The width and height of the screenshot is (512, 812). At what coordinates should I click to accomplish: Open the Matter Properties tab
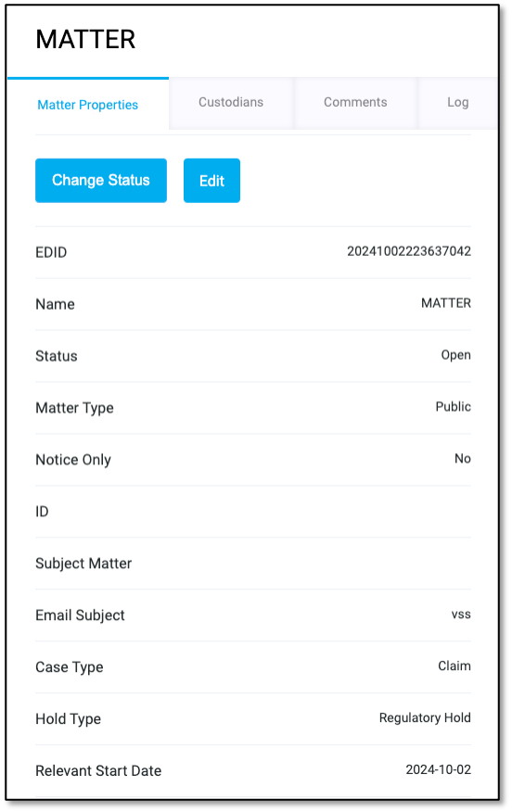pyautogui.click(x=87, y=105)
